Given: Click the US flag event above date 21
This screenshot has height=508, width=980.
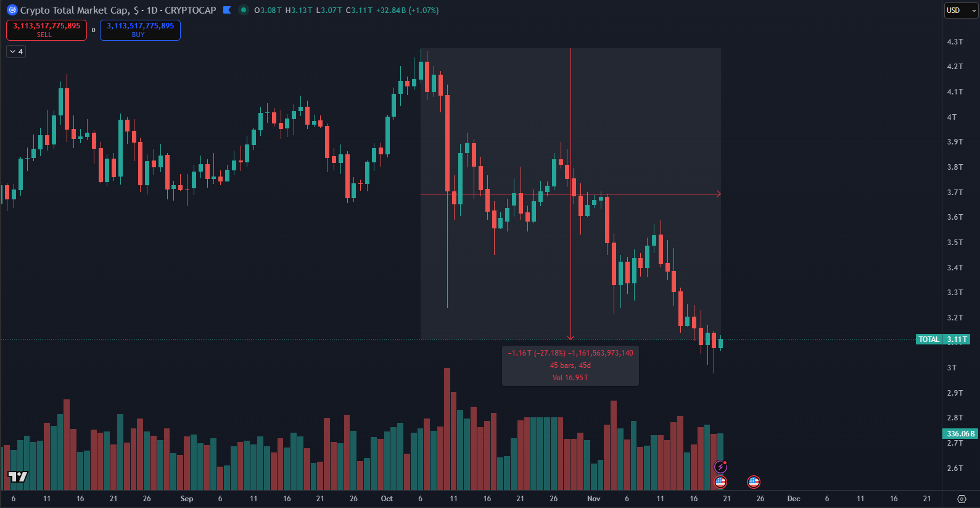Looking at the screenshot, I should pyautogui.click(x=720, y=482).
